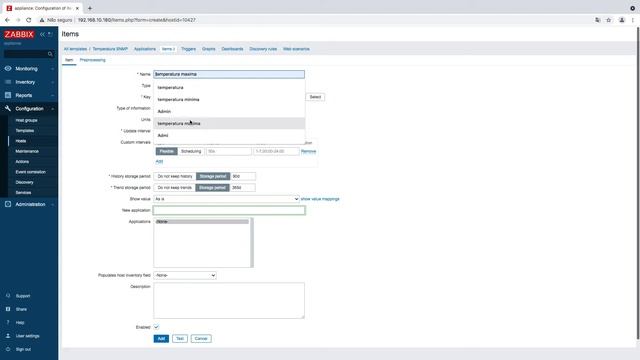Open Triggers link in breadcrumb bar
Image resolution: width=640 pixels, height=360 pixels.
[189, 49]
